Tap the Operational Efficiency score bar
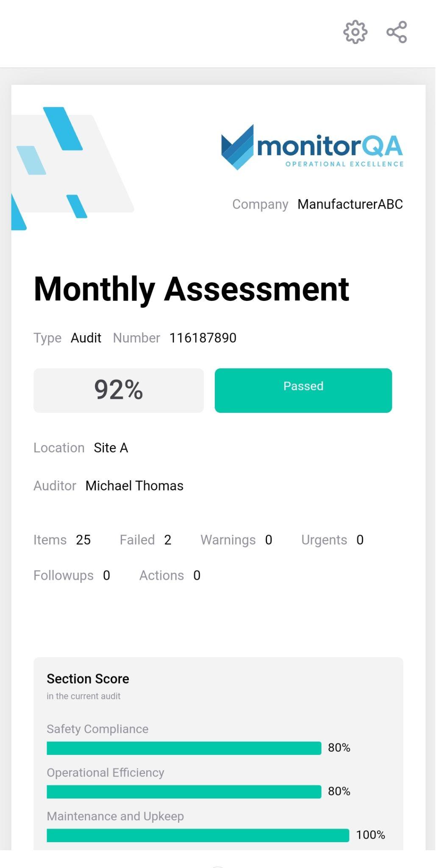 pos(184,792)
